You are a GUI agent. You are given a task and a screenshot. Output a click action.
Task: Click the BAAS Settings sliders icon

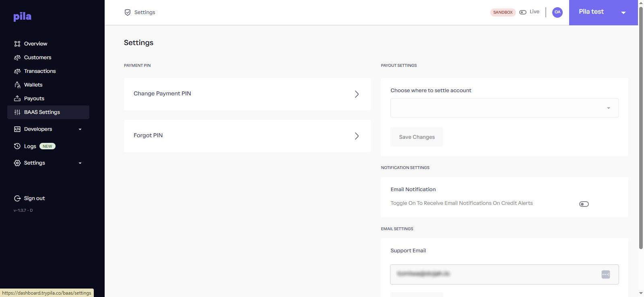17,112
